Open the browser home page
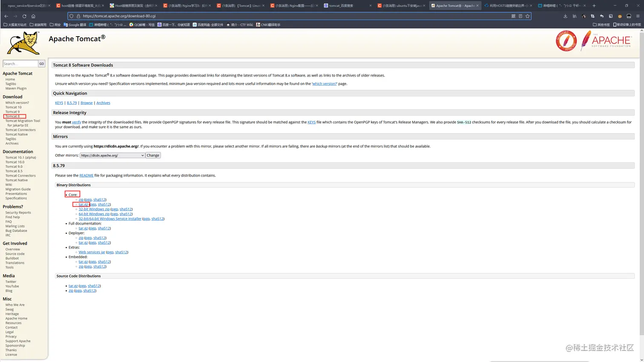Screen dimensions: 644x362 click(x=33, y=16)
